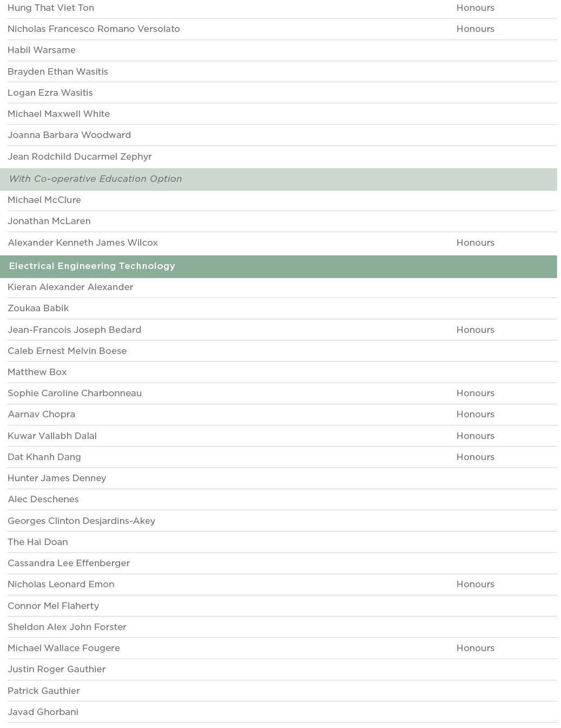This screenshot has width=561, height=728.
Task: Select the name Dat Khanh Dang
Action: [x=44, y=457]
